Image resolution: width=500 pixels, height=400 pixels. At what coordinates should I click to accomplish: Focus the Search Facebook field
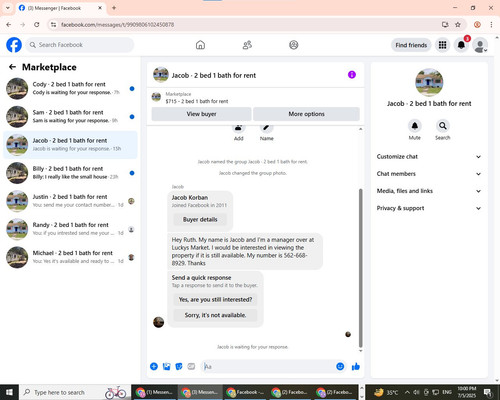tap(80, 45)
